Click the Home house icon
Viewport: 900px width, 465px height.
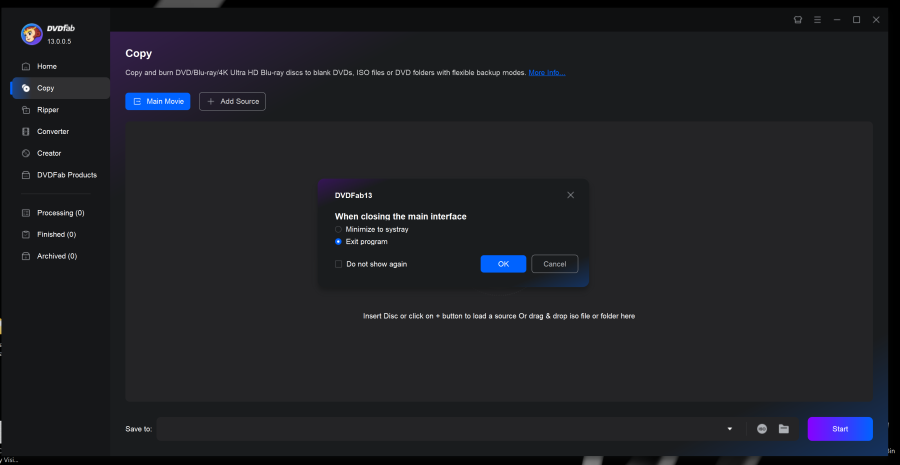26,67
